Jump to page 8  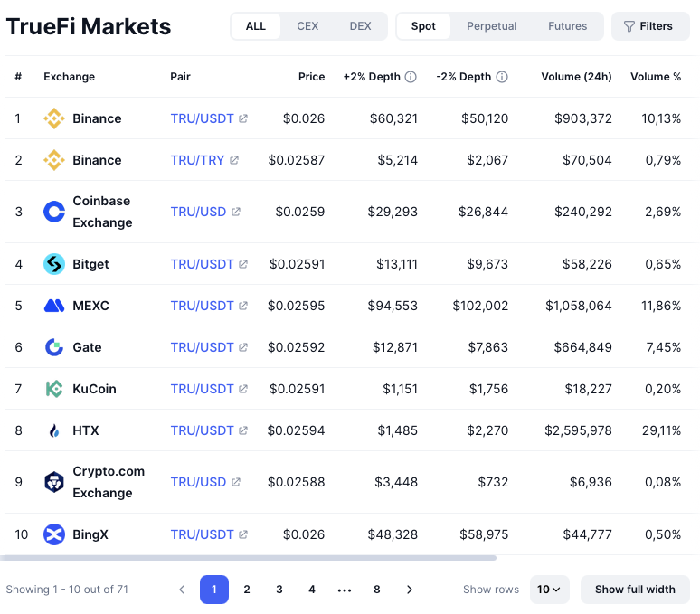[x=377, y=590]
